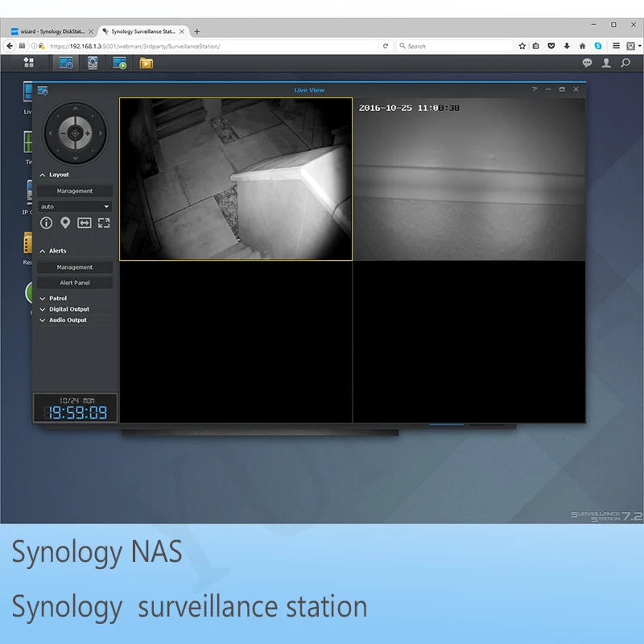
Task: Go to browser home page icon
Action: point(582,46)
